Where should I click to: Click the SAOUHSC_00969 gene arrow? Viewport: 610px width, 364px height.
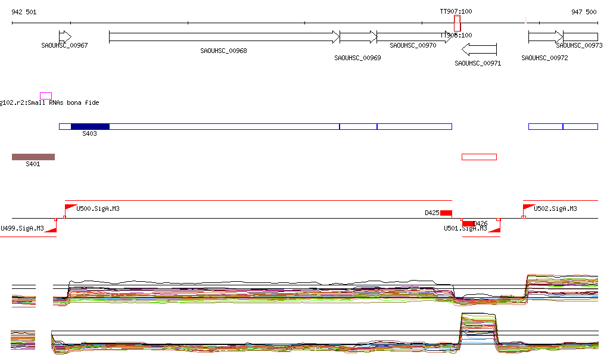[x=358, y=37]
